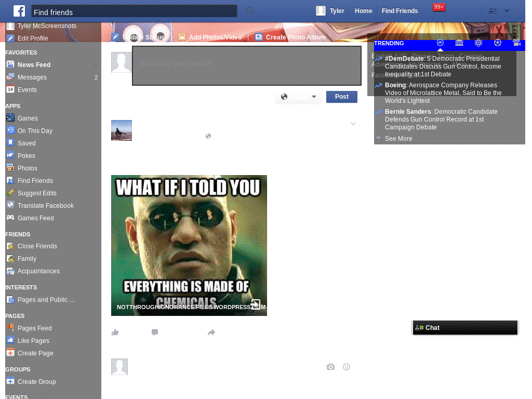This screenshot has height=399, width=532.
Task: Open Find Friends in top bar
Action: click(x=400, y=11)
